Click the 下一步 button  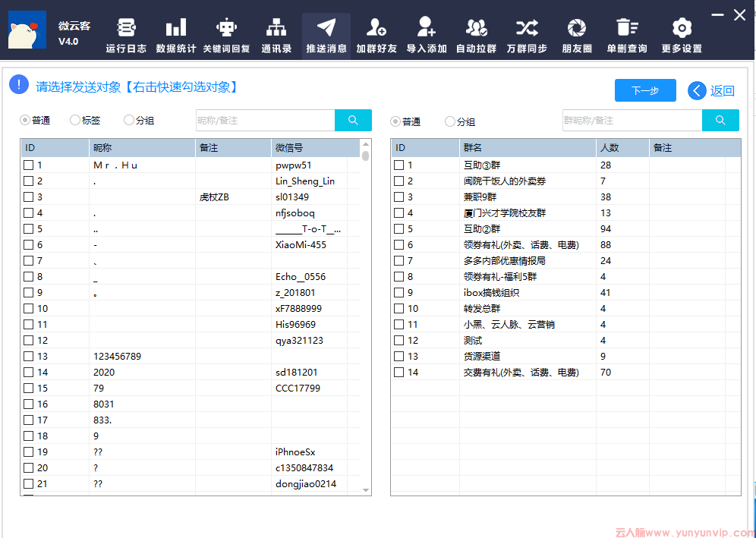click(x=645, y=90)
